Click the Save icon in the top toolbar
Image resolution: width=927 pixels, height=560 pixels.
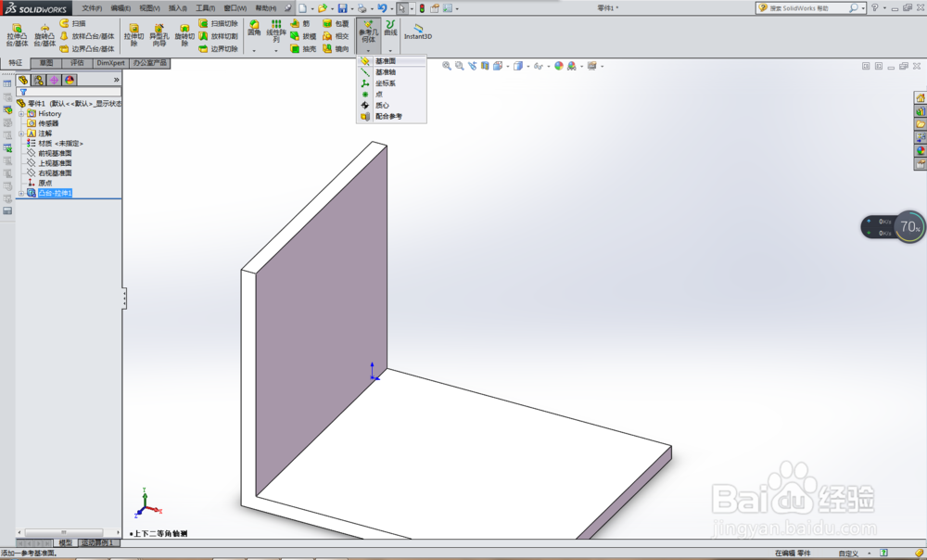point(342,8)
